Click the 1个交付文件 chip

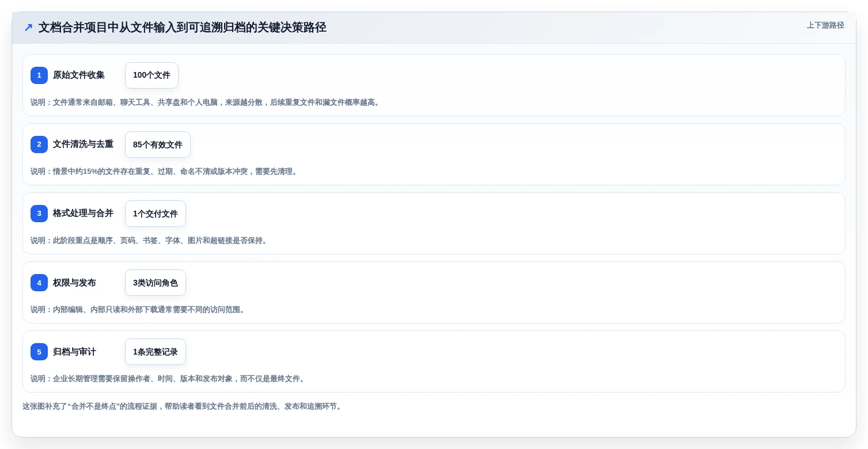point(156,214)
